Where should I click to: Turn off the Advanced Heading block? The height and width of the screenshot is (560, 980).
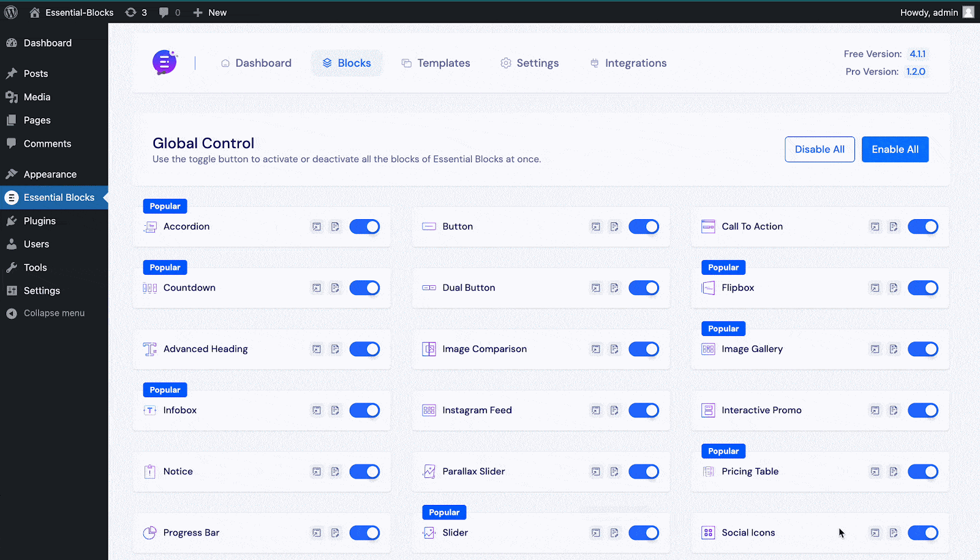364,349
